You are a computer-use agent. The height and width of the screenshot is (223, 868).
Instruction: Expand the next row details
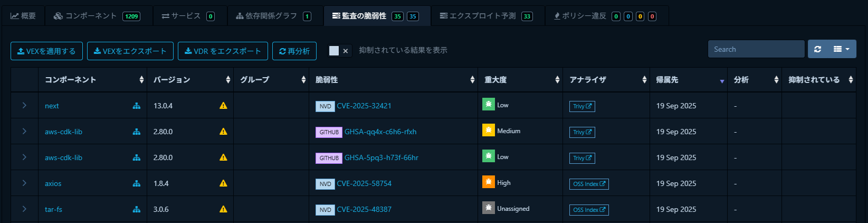click(24, 106)
